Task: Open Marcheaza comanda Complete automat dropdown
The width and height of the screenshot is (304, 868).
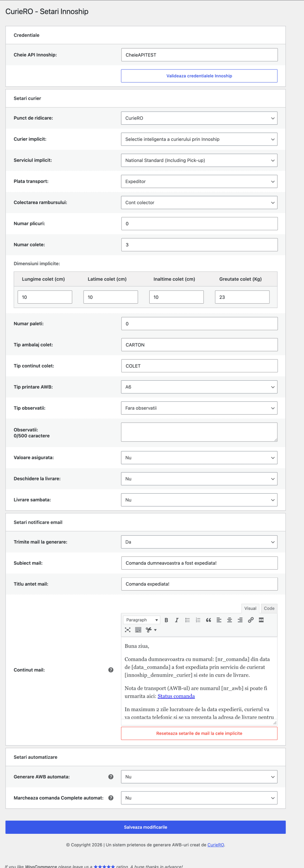Action: click(x=199, y=798)
